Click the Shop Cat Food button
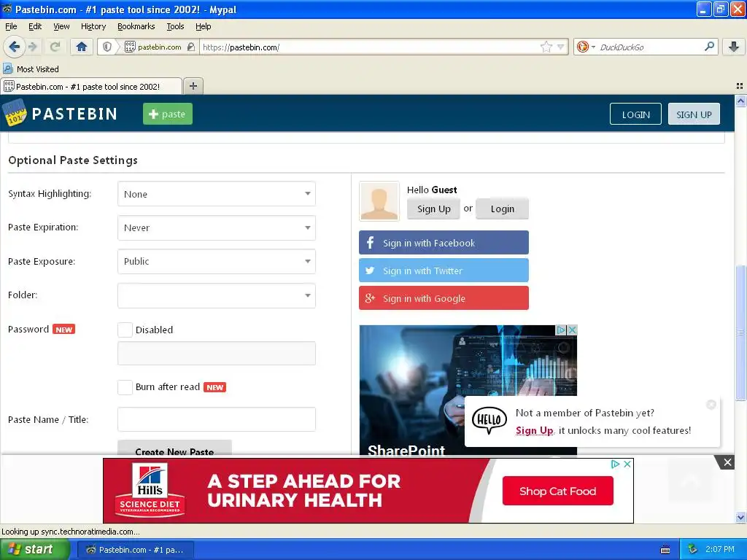The height and width of the screenshot is (560, 747). tap(557, 491)
